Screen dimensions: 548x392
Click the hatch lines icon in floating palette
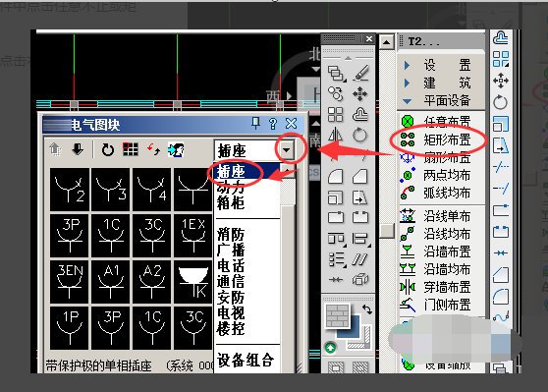pyautogui.click(x=360, y=259)
